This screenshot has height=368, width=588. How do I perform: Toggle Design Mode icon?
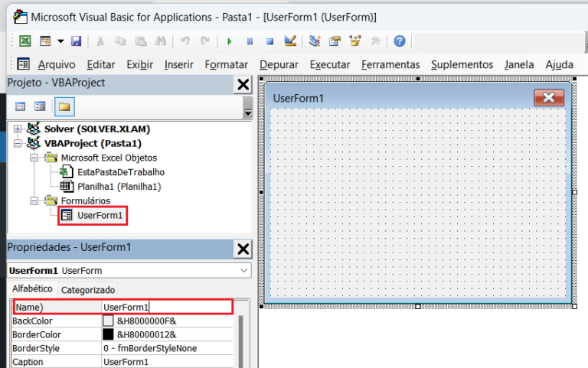290,41
